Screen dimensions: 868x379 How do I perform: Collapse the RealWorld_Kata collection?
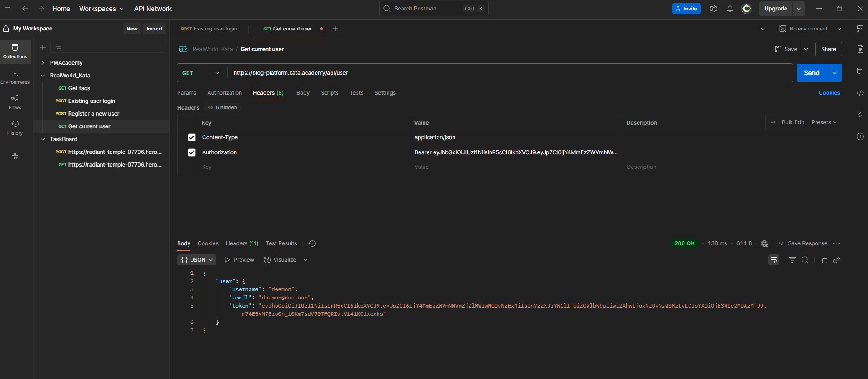43,76
